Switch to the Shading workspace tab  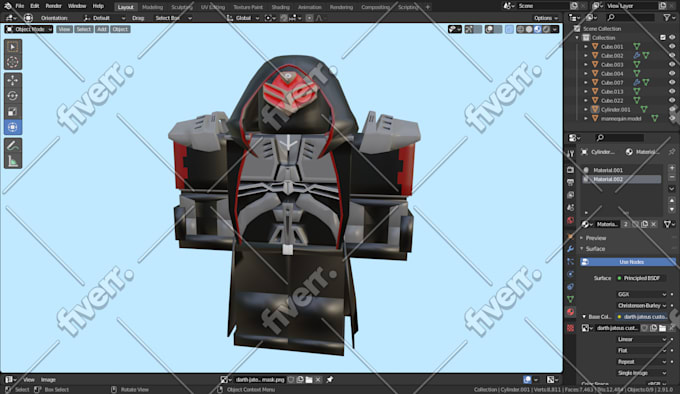tap(280, 7)
